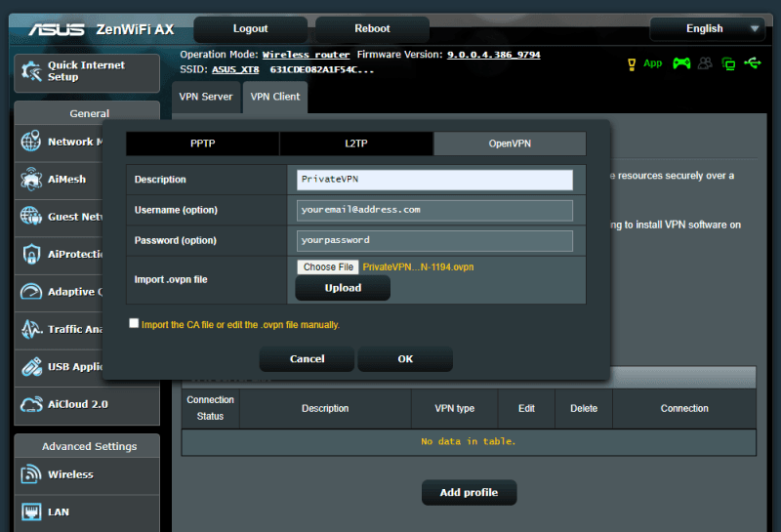The height and width of the screenshot is (532, 781).
Task: Click the Reboot button
Action: pyautogui.click(x=372, y=29)
